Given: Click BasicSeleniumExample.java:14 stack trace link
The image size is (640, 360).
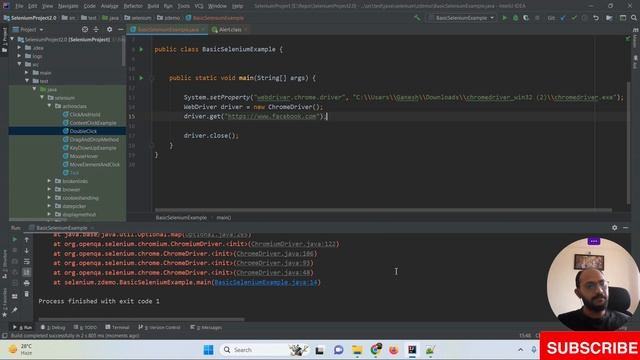Looking at the screenshot, I should point(266,282).
